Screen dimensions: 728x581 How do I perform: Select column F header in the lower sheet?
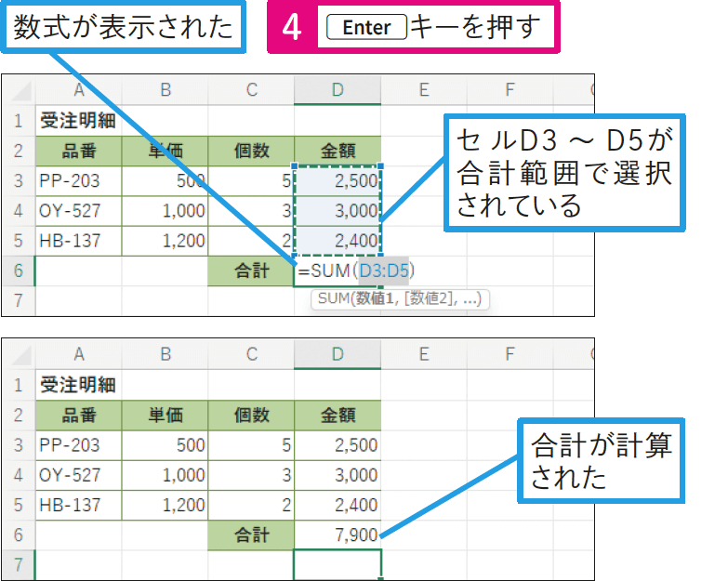510,354
